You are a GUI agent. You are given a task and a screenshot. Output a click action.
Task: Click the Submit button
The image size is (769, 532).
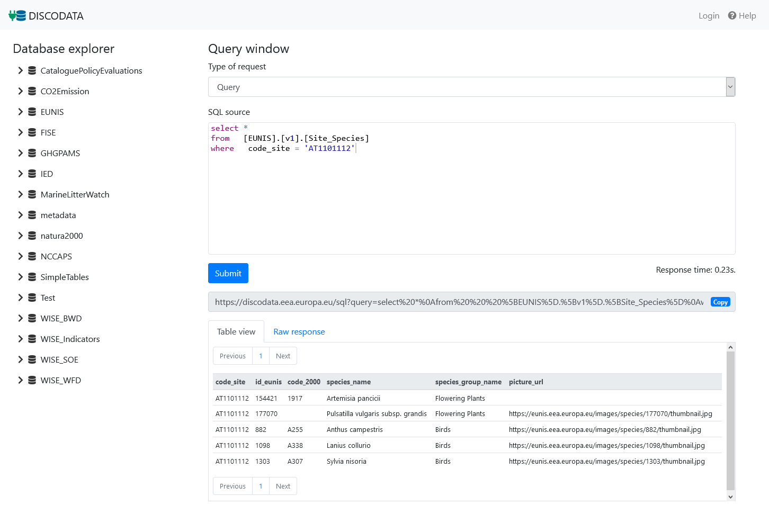coord(228,273)
